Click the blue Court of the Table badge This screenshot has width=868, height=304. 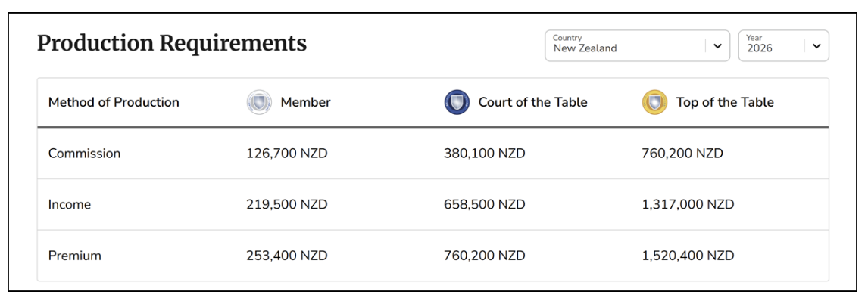pyautogui.click(x=457, y=102)
